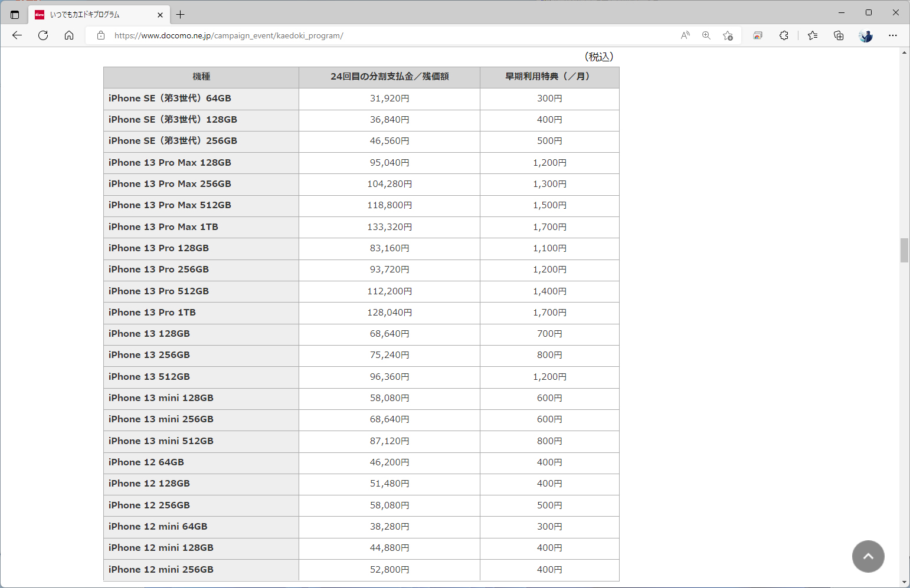Select iPhone 13 128GB row label
The width and height of the screenshot is (910, 588).
(149, 334)
